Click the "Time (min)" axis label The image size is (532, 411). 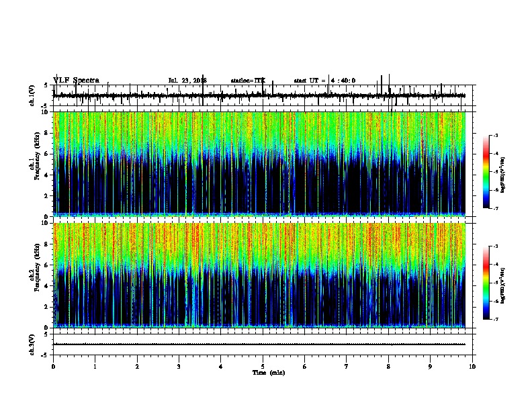click(x=269, y=373)
